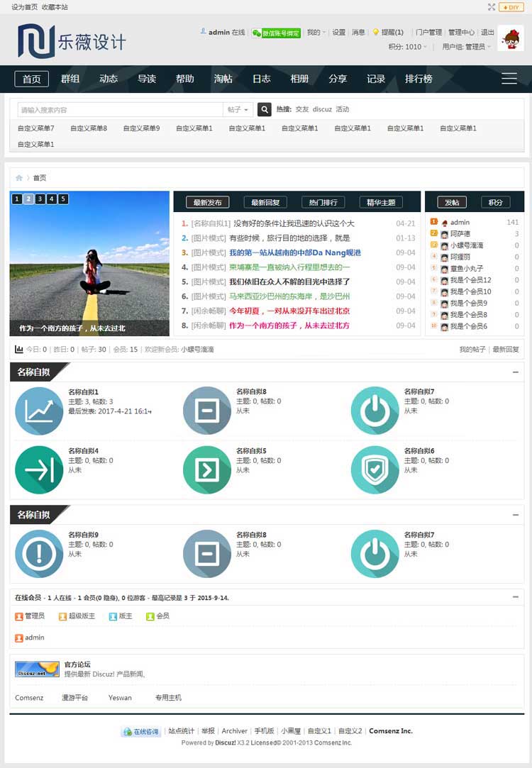
Task: Collapse the 在线会员 online members panel
Action: 516,597
